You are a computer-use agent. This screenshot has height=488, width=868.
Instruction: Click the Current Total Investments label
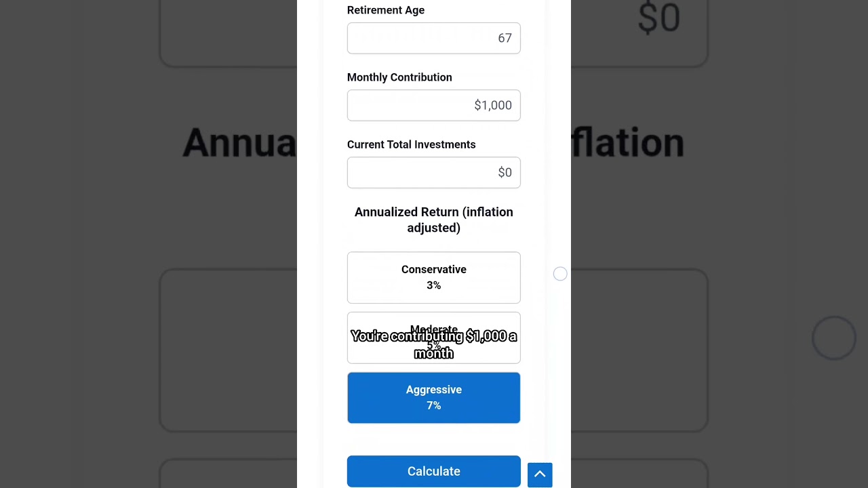pos(411,144)
